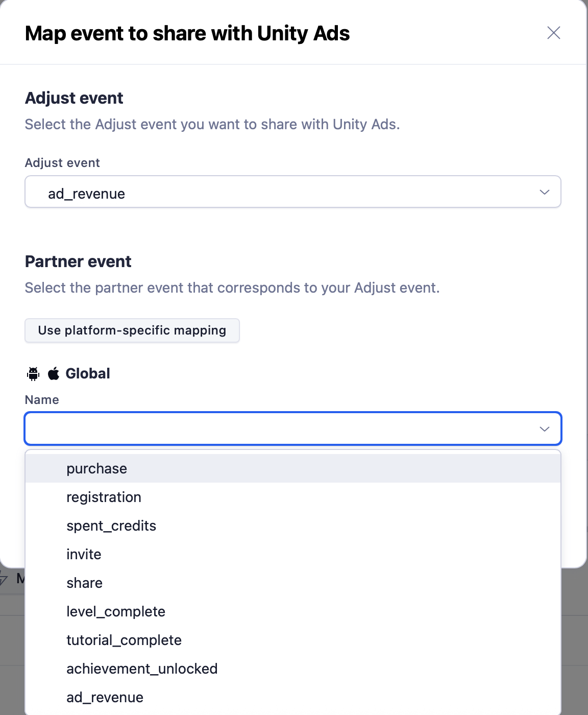Viewport: 588px width, 715px height.
Task: Open the Adjust event dropdown
Action: point(292,192)
